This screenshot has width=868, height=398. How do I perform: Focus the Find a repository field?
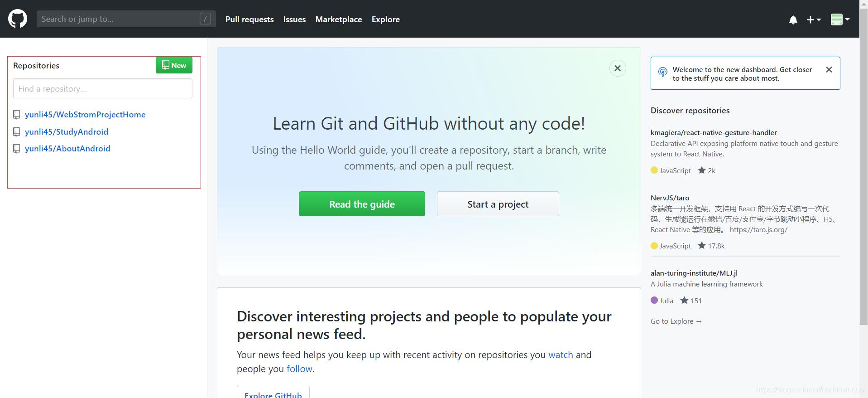pyautogui.click(x=103, y=89)
